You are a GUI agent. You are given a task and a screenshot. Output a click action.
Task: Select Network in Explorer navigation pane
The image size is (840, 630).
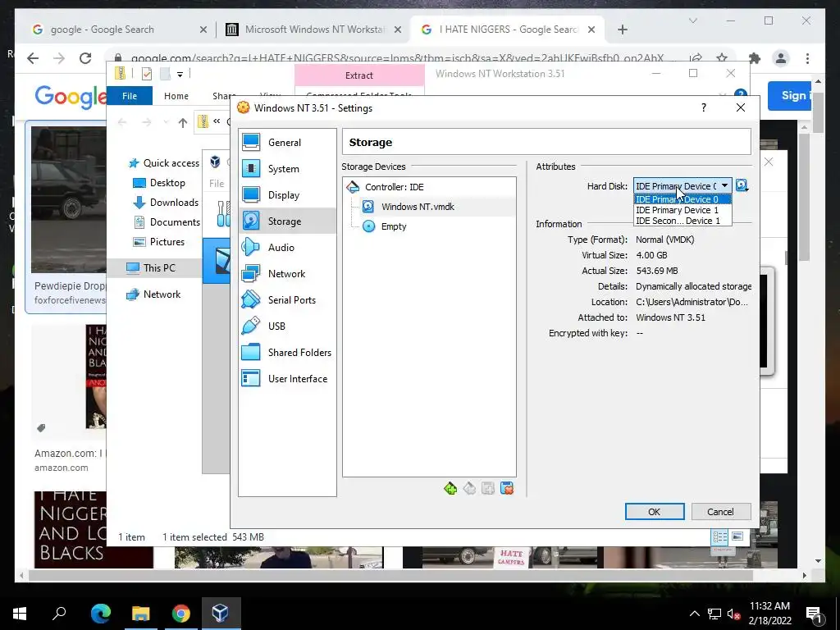pyautogui.click(x=153, y=294)
